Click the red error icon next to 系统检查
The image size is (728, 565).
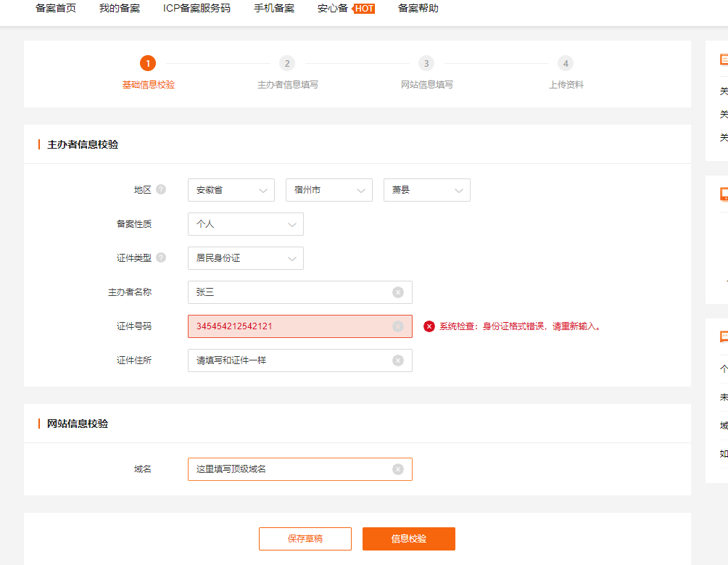tap(429, 326)
